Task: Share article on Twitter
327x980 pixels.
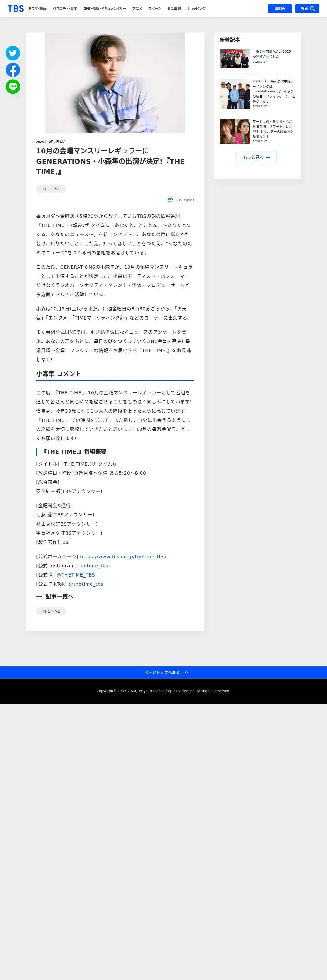Action: pyautogui.click(x=13, y=53)
